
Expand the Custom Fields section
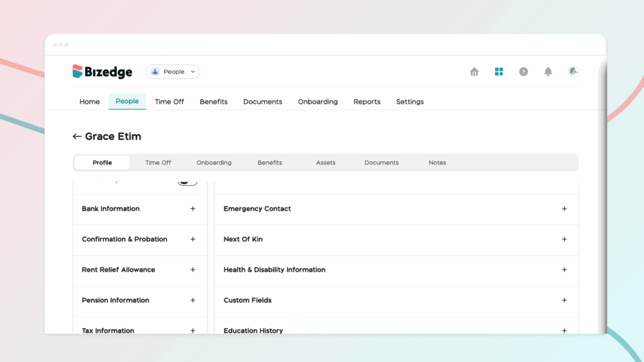tap(564, 300)
